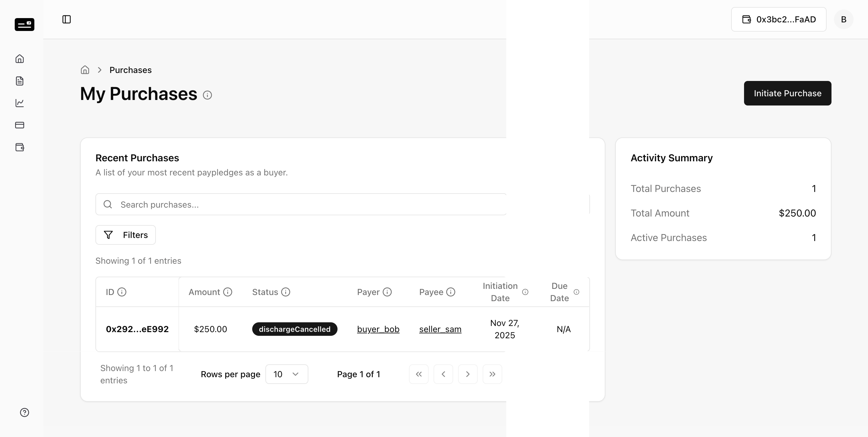Click the Payer column info icon
The image size is (868, 437).
pos(387,292)
